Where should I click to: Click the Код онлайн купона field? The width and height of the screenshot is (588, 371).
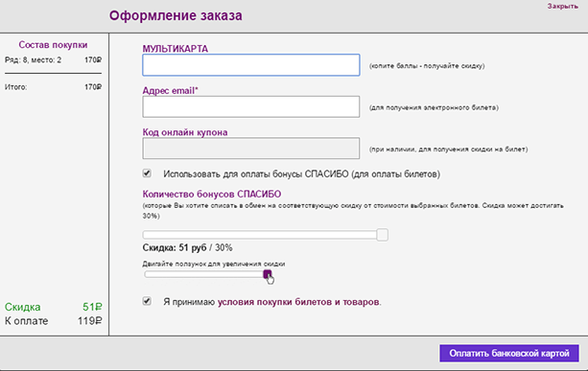tap(251, 149)
